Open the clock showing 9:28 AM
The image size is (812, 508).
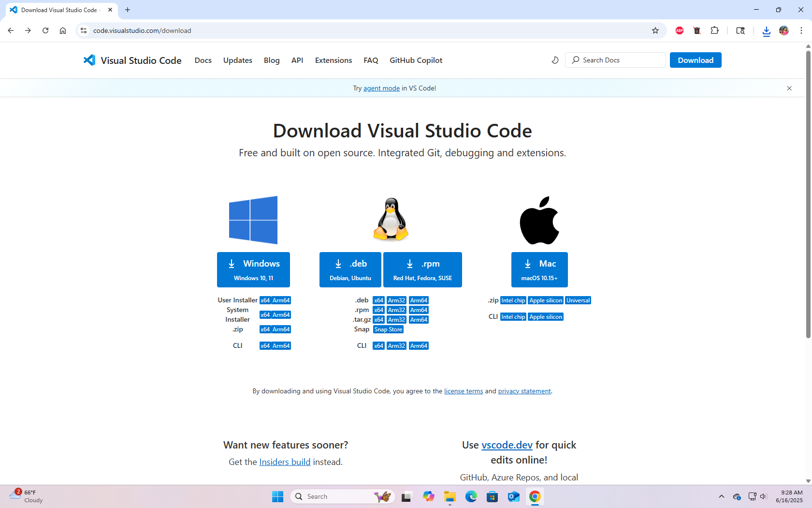pos(789,496)
